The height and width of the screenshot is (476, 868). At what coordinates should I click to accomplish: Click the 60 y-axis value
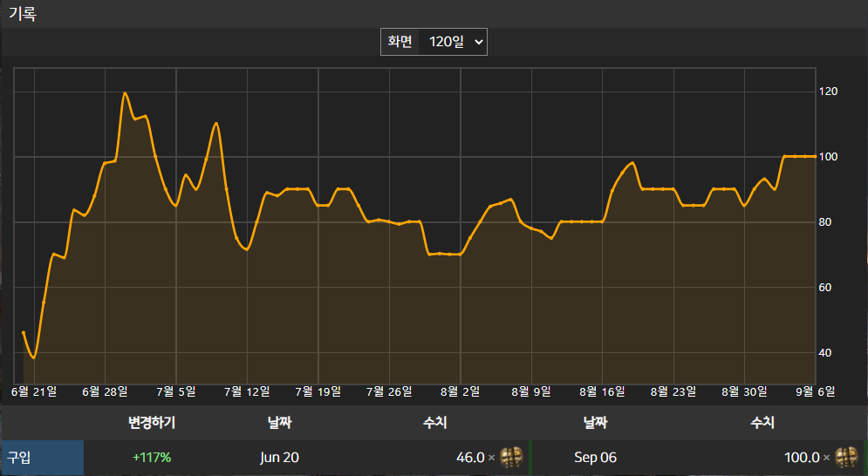[825, 288]
